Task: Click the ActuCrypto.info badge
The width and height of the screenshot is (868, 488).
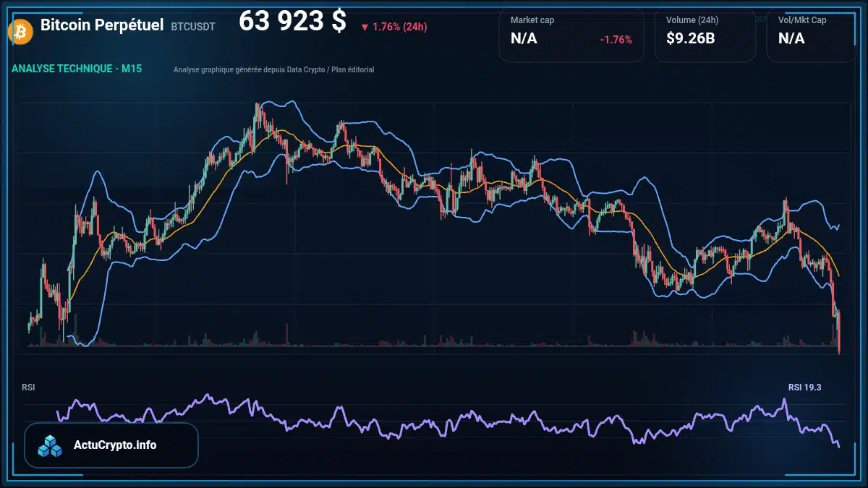Action: (111, 445)
